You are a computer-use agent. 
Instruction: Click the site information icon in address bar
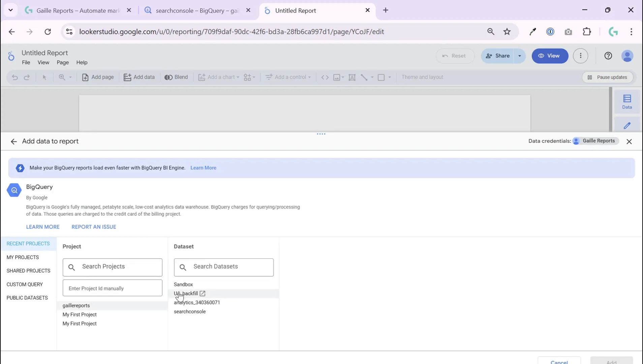pos(69,32)
